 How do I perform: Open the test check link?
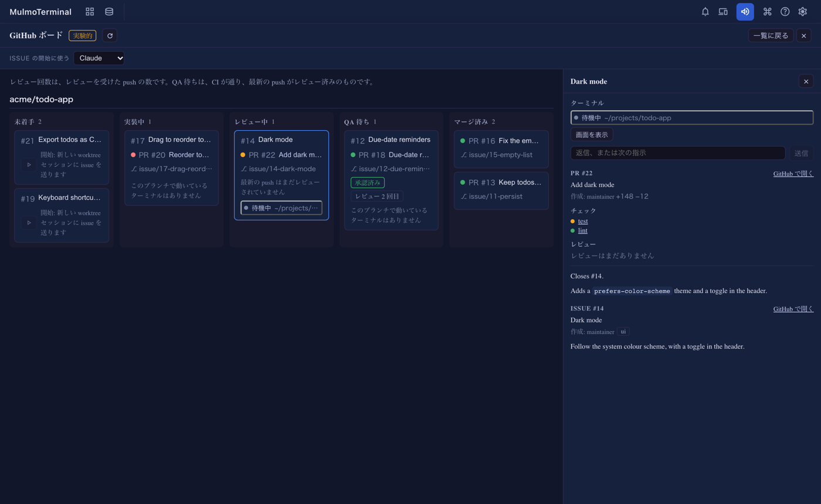(583, 221)
